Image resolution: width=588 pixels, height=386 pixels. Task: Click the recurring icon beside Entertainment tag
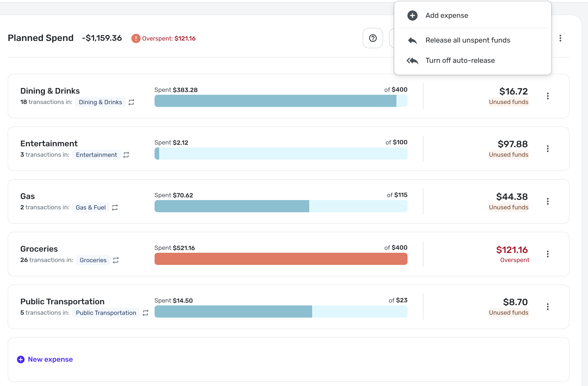[126, 155]
